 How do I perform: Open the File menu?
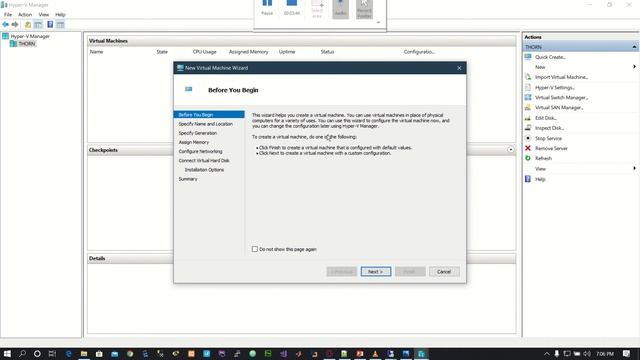[x=8, y=14]
